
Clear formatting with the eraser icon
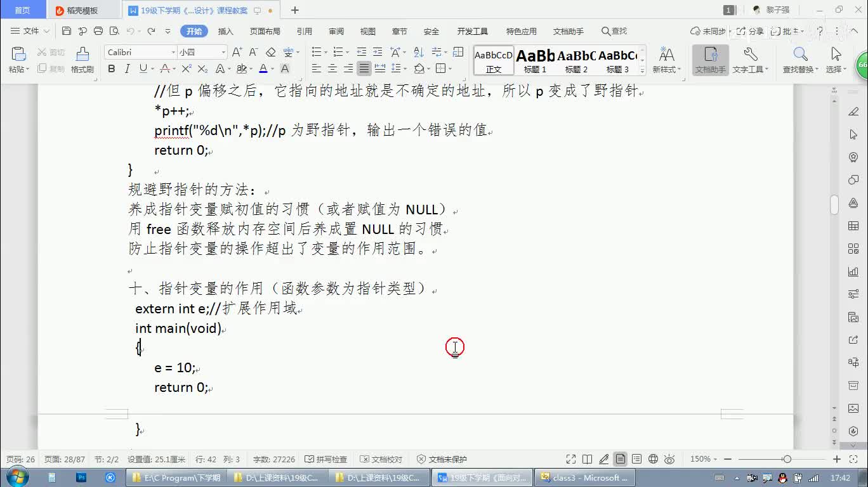(271, 52)
